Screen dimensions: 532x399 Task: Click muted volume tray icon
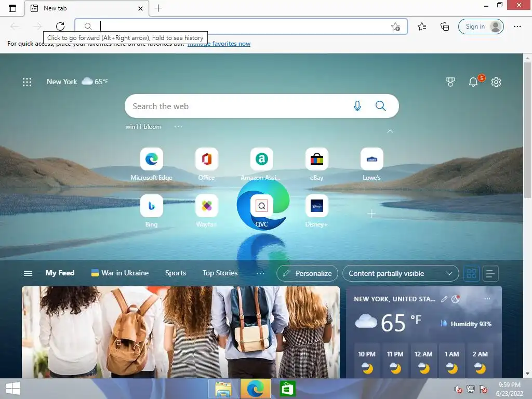pyautogui.click(x=458, y=389)
